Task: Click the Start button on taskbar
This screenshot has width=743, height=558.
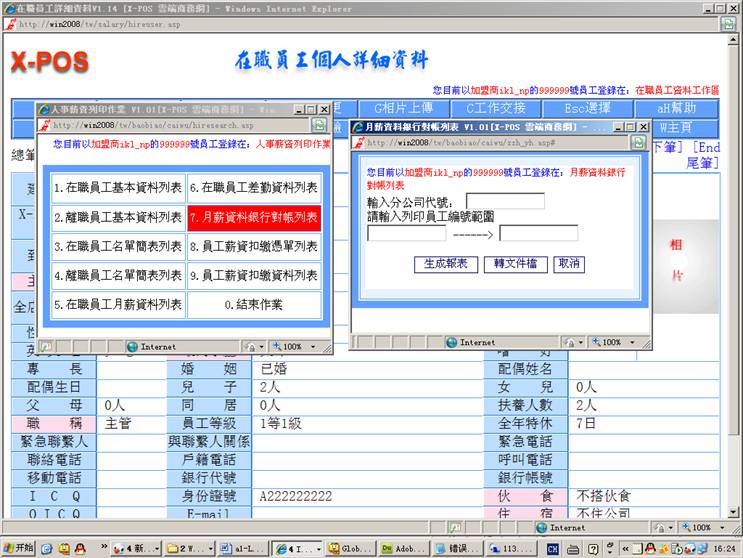Action: pos(18,548)
